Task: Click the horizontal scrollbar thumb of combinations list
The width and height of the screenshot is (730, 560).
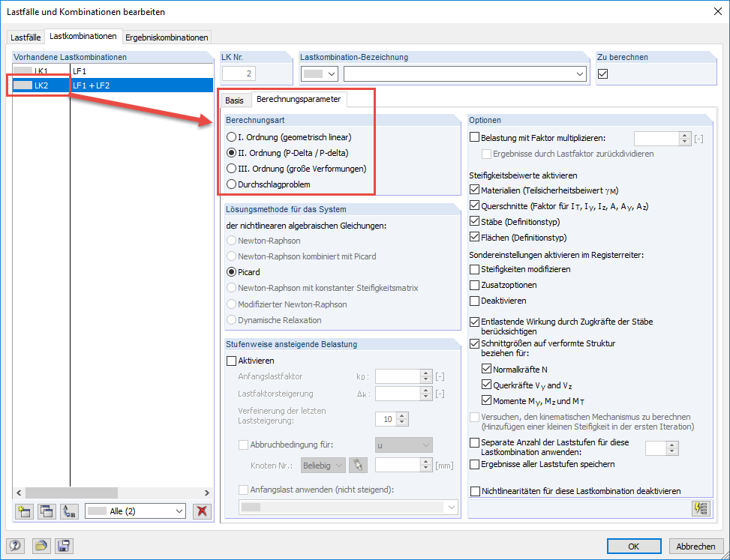Action: tap(71, 493)
